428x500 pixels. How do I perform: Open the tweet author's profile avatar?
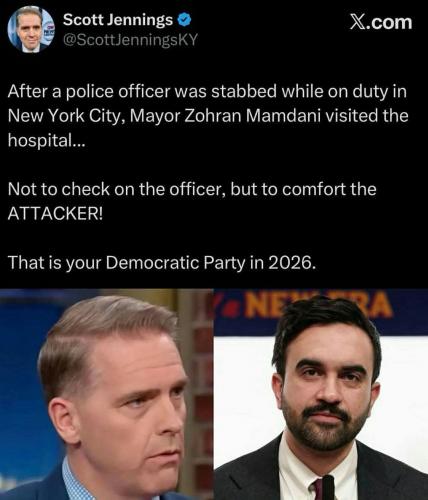(x=31, y=29)
